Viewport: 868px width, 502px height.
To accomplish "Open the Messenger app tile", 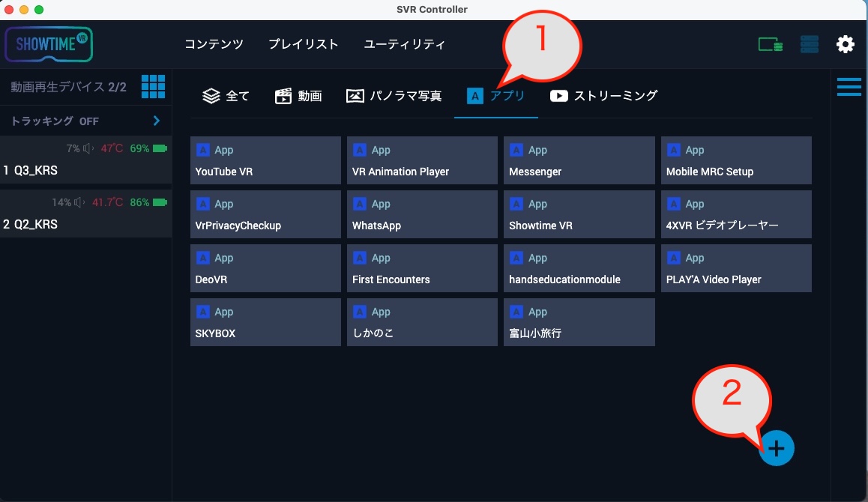I will (x=579, y=160).
